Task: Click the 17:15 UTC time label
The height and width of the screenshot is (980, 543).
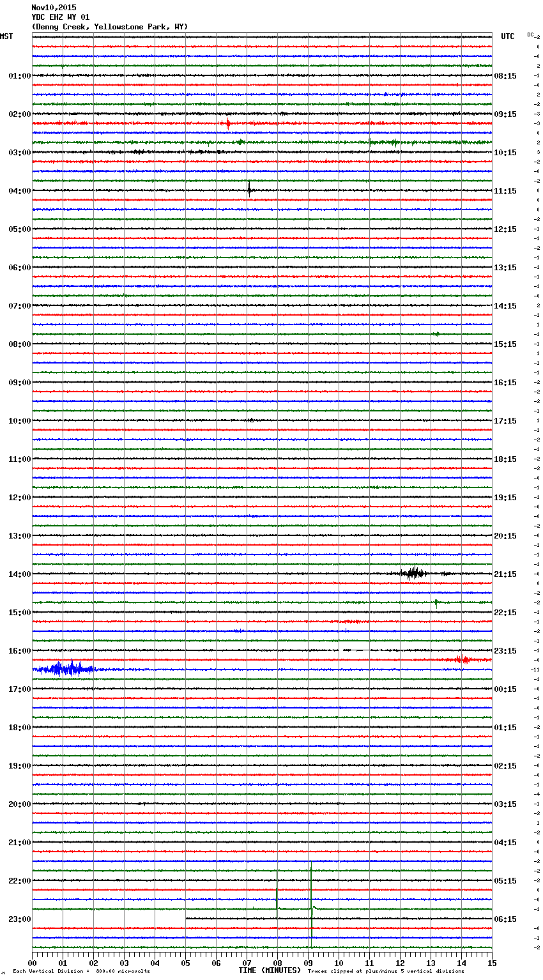Action: 505,421
